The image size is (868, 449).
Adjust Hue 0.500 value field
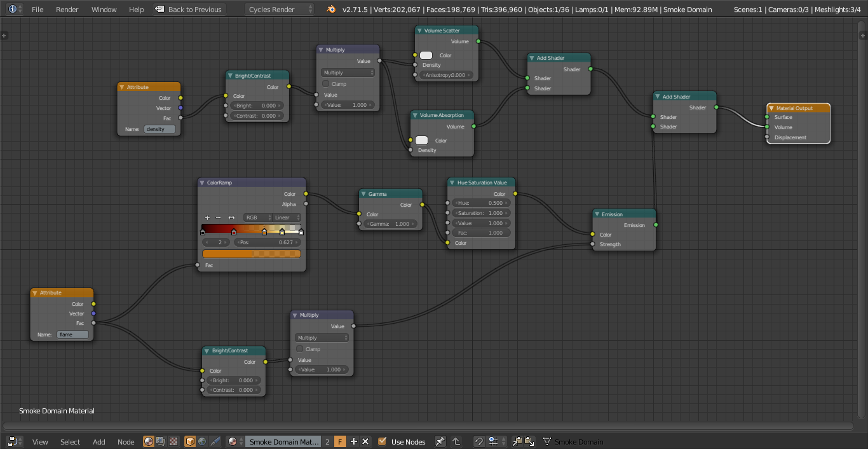481,203
